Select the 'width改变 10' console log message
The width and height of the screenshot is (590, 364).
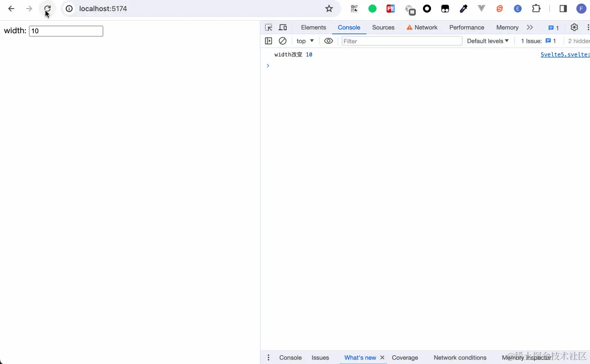point(293,54)
